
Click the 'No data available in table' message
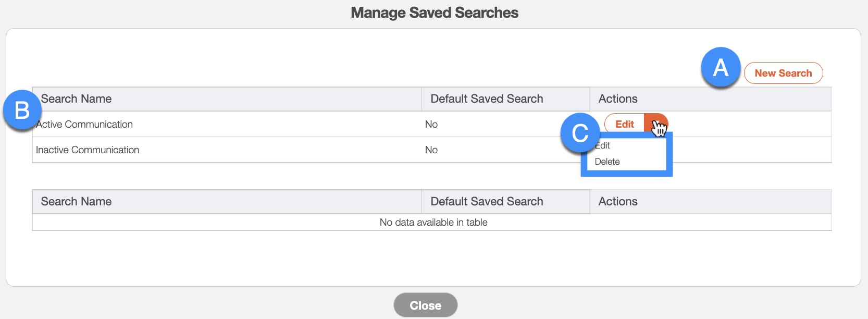433,223
